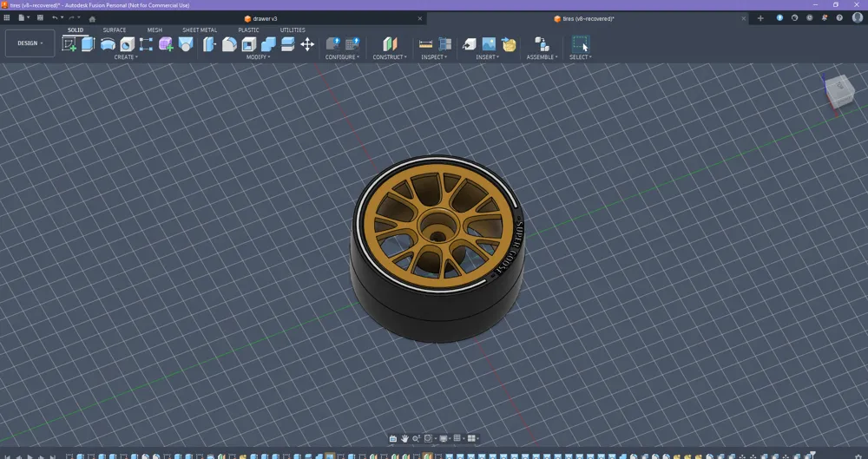Expand the INSERT dropdown menu
868x459 pixels.
tap(488, 57)
